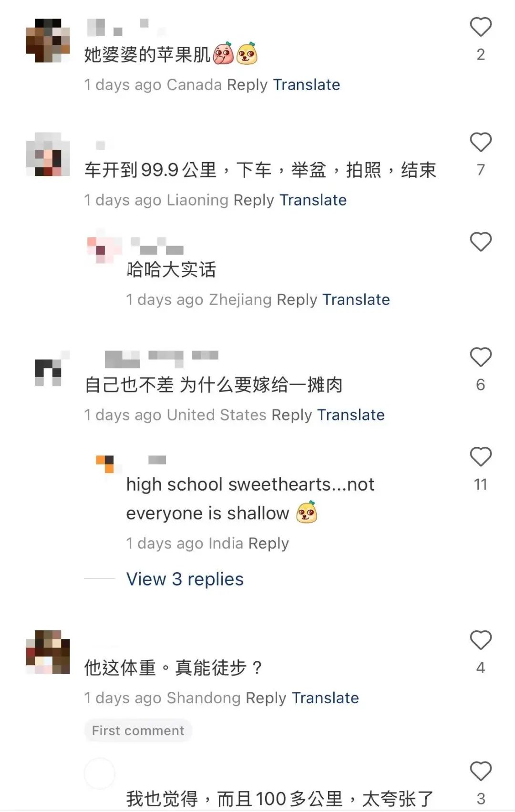Image resolution: width=515 pixels, height=812 pixels.
Task: Like the bottom reply about 100多公里
Action: coord(481,771)
